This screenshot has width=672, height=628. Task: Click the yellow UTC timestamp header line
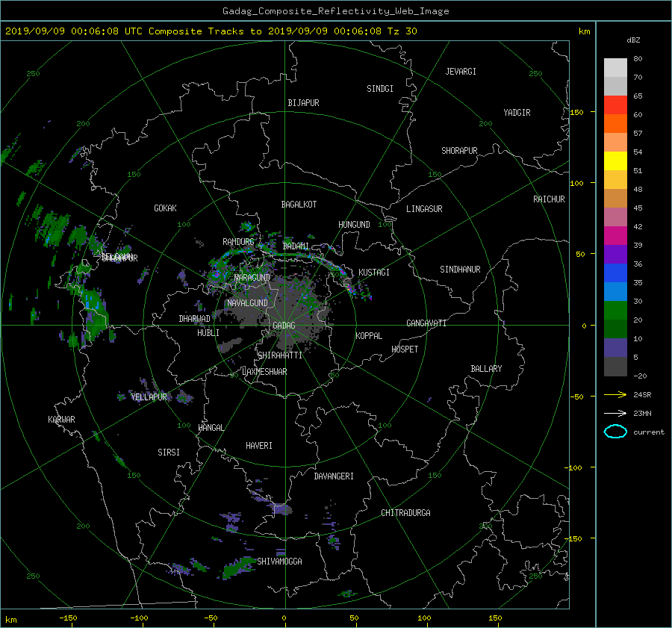[211, 31]
